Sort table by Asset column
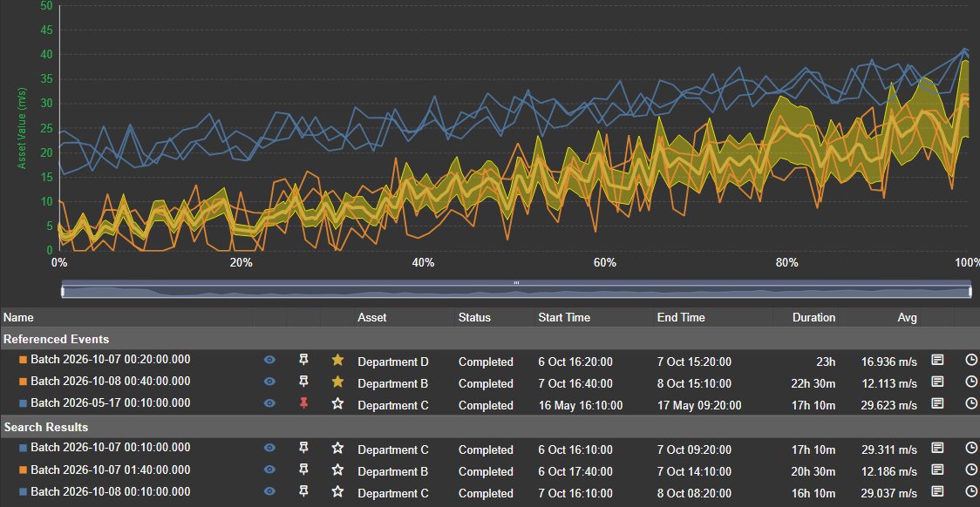The image size is (980, 507). click(x=372, y=317)
